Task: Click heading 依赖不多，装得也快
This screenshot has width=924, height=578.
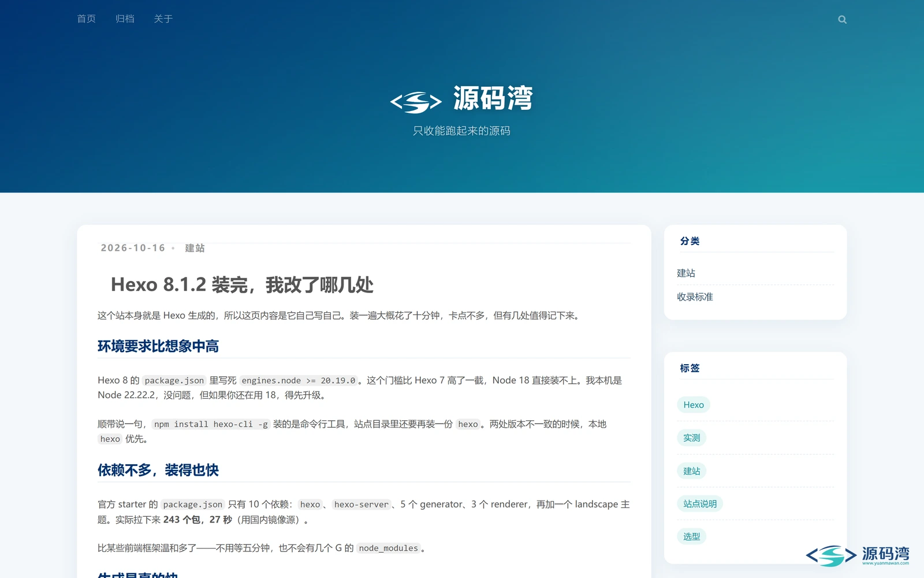Action: coord(158,470)
